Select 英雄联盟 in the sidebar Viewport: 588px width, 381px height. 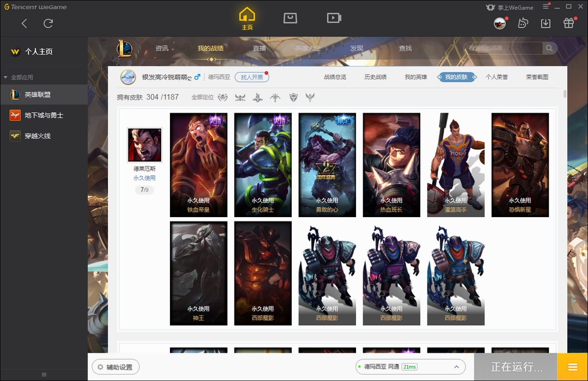pos(44,95)
